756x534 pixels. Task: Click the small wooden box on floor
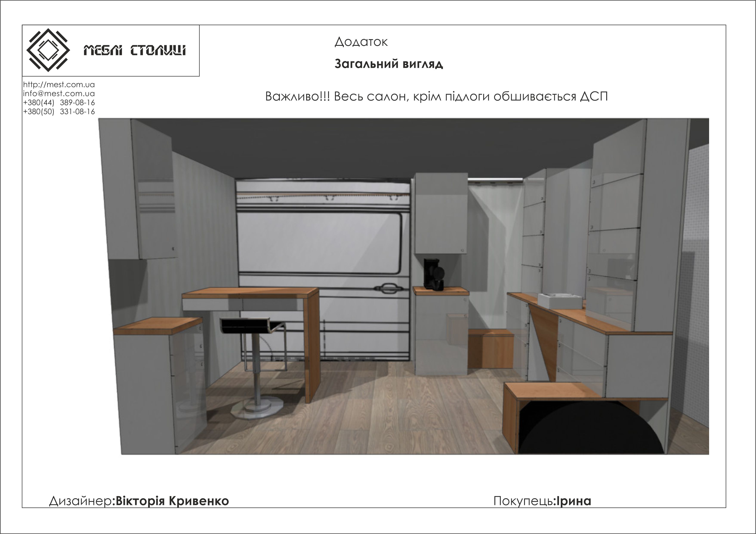click(491, 349)
